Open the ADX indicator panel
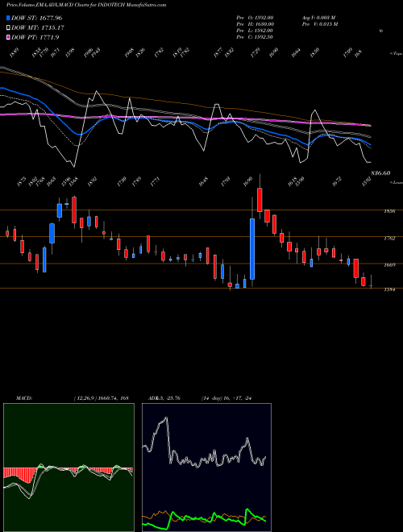Screen dimensions: 403x532 tap(206, 468)
